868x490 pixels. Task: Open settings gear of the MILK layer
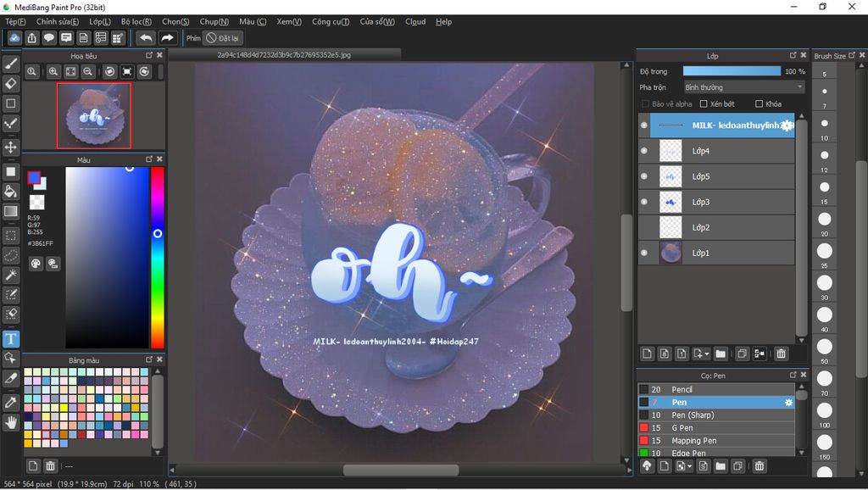[787, 125]
